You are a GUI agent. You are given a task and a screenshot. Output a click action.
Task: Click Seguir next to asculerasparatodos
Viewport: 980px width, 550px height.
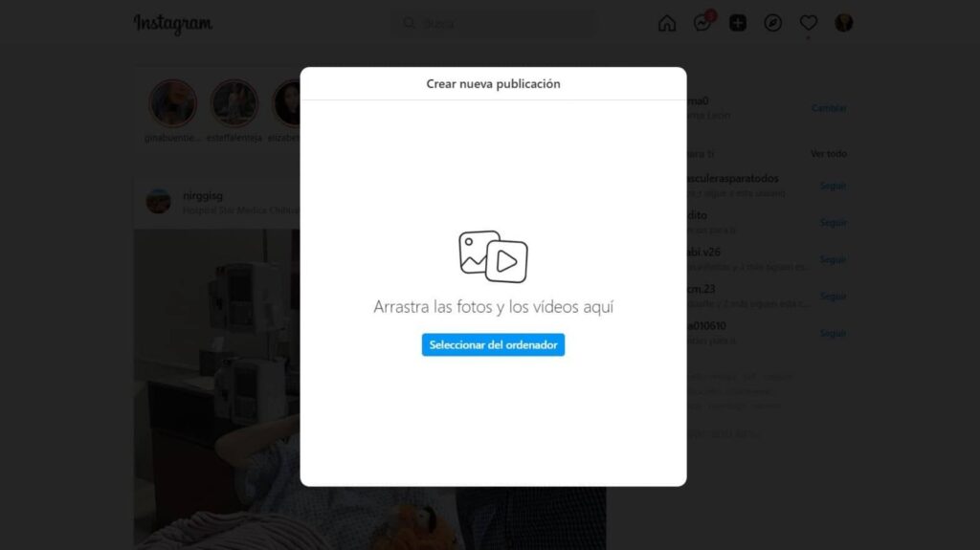pos(834,186)
